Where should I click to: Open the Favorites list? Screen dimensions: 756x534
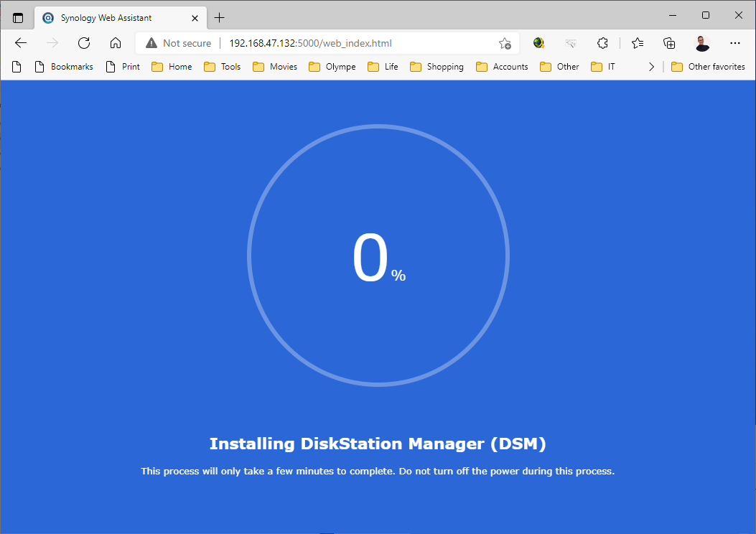click(x=638, y=43)
